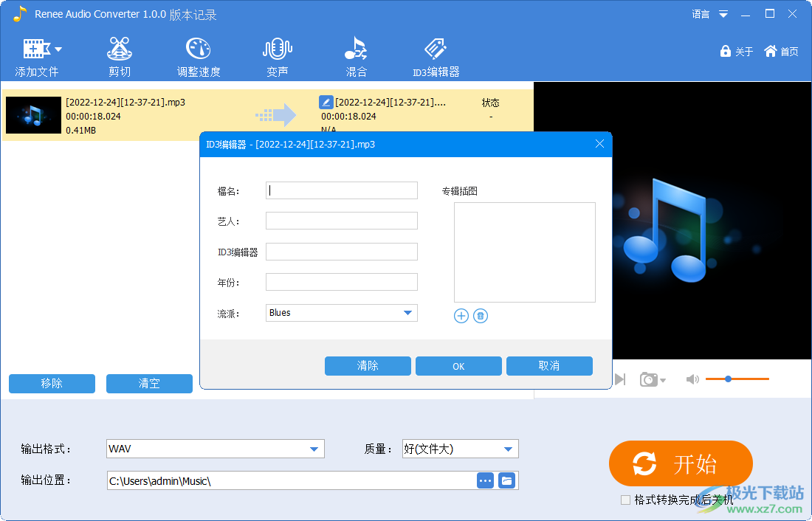Screen dimensions: 812x521
Task: Open the 混合 audio mixing tool
Action: point(356,53)
